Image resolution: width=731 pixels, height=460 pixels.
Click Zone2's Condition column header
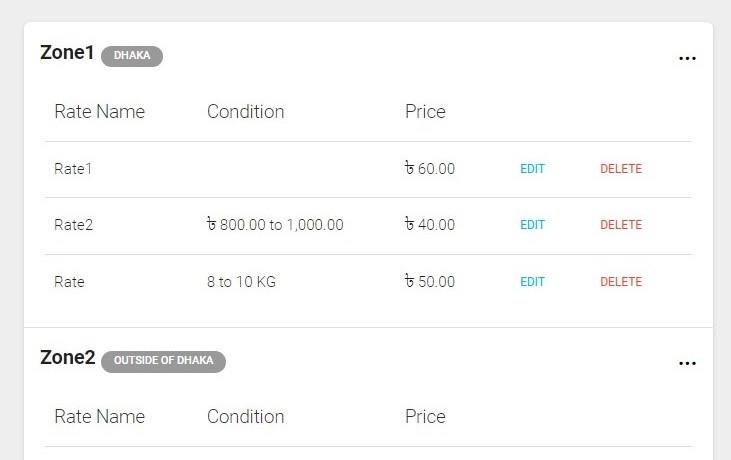[x=245, y=417]
